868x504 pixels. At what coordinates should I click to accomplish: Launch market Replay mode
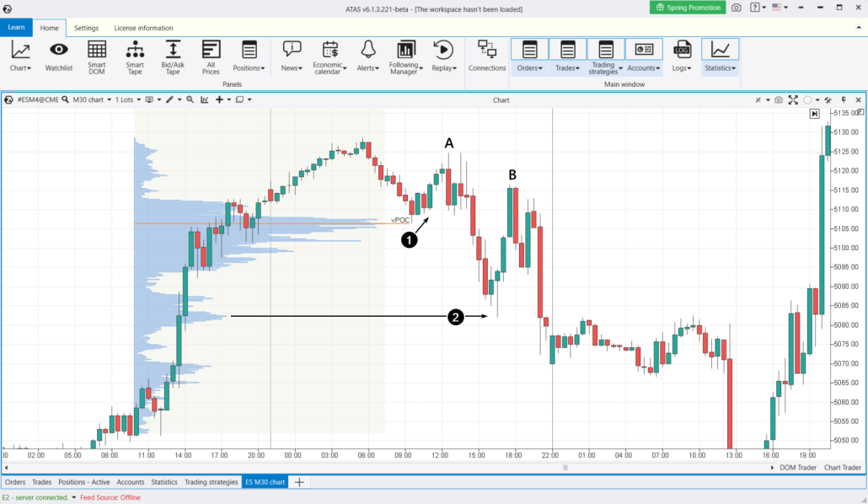[x=442, y=56]
